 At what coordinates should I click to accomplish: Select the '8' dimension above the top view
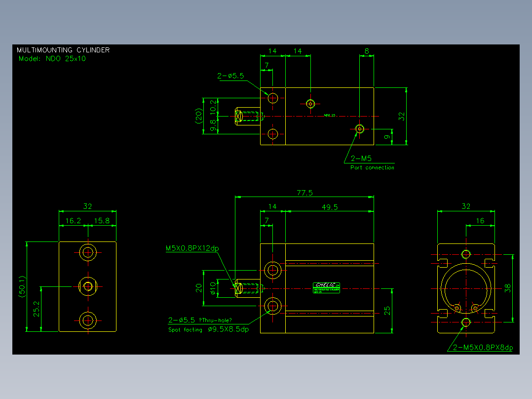367,51
